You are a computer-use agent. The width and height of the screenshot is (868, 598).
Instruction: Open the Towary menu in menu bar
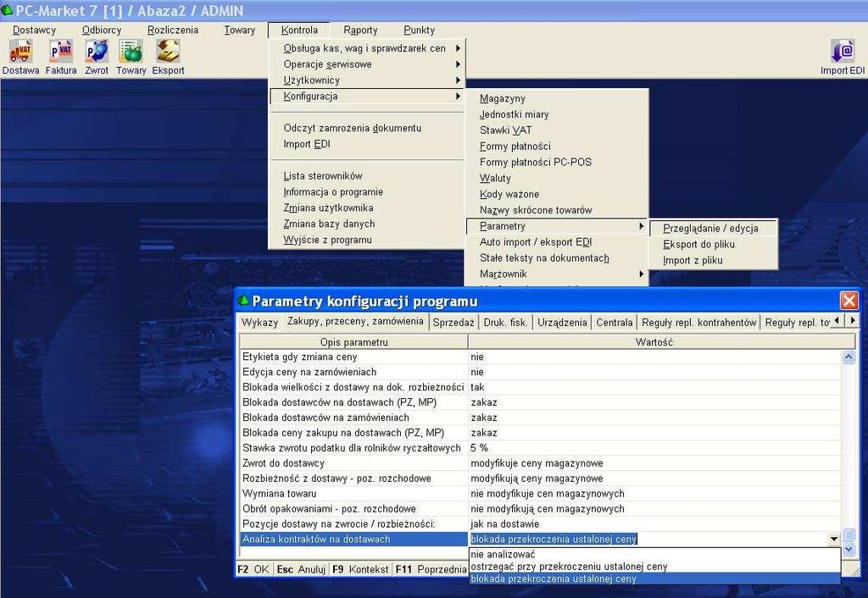[x=240, y=30]
